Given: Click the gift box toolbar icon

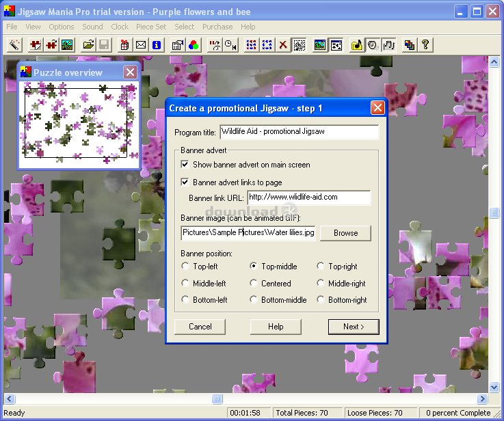Looking at the screenshot, I should 124,45.
